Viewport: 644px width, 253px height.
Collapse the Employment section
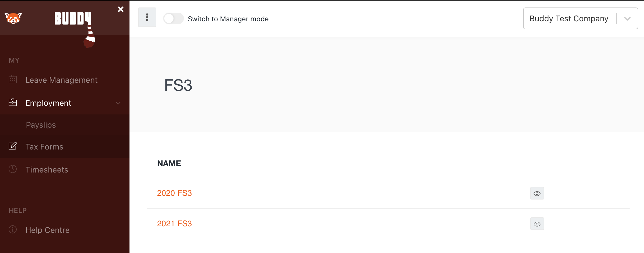(x=118, y=103)
